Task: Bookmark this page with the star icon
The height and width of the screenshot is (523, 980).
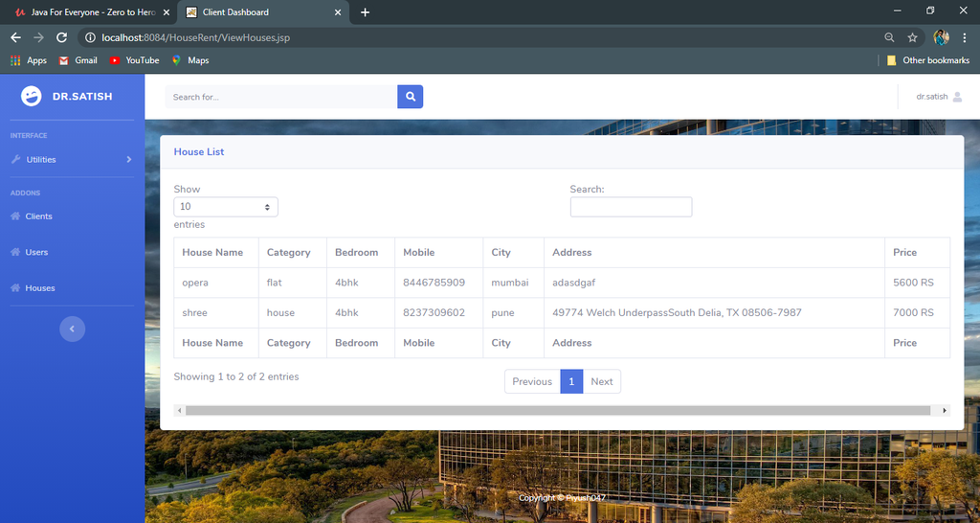Action: 912,37
